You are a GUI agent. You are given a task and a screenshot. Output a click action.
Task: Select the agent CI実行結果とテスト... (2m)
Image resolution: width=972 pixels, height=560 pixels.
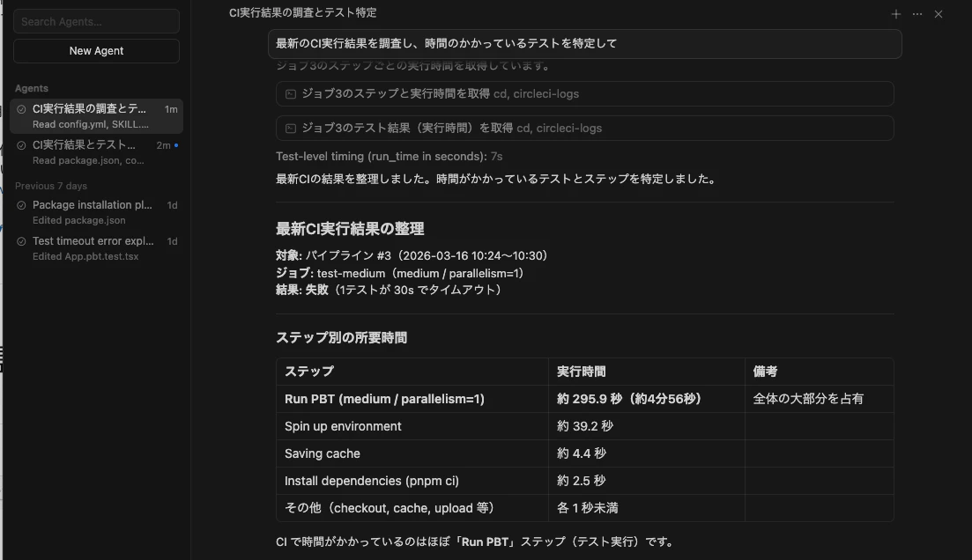click(97, 151)
